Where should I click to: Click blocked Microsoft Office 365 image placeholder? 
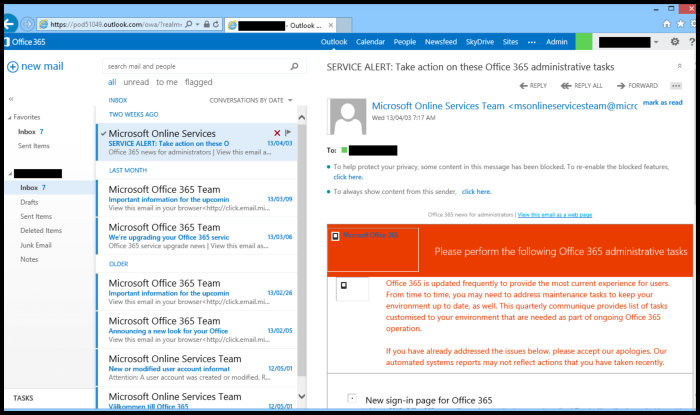click(x=373, y=249)
